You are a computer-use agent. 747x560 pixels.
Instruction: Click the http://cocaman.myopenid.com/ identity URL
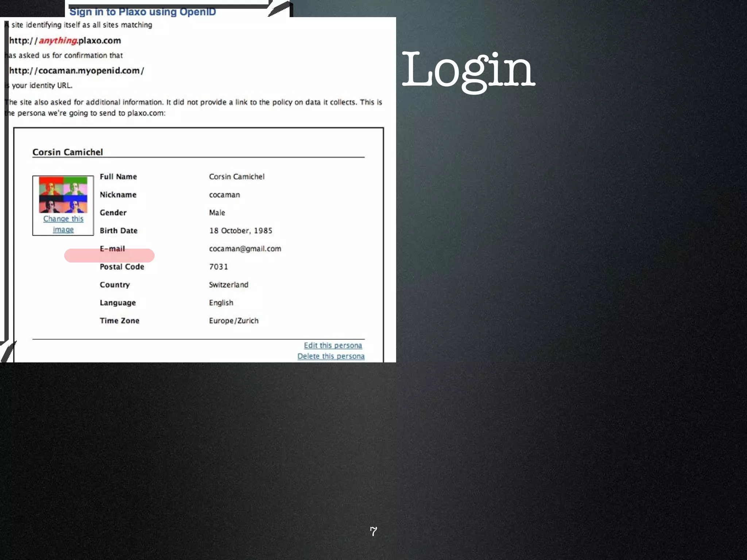[x=77, y=71]
